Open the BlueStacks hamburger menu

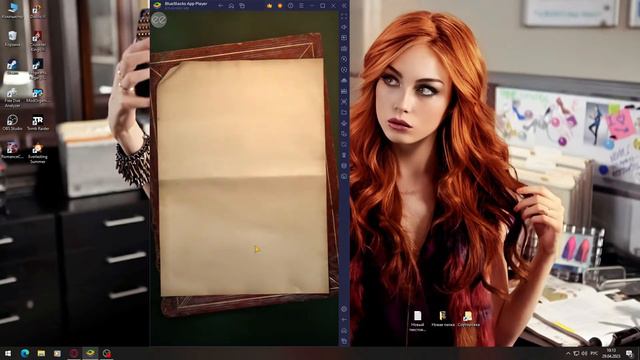(301, 6)
